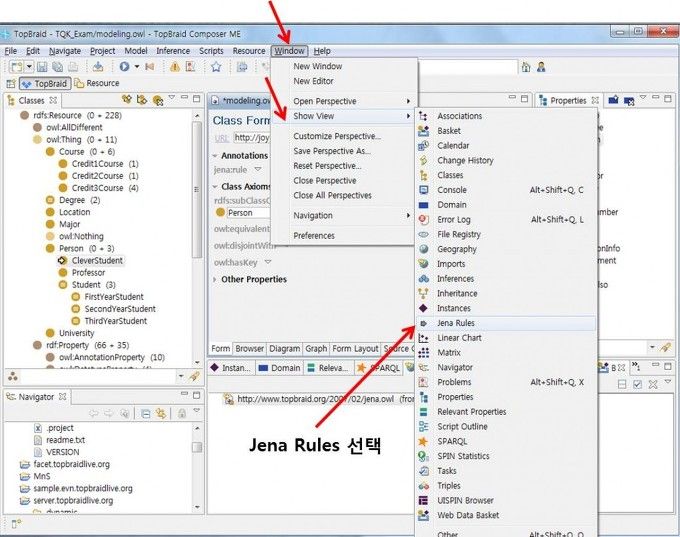Open the SPARQL tab in bottom panel
The image size is (680, 537).
click(379, 368)
